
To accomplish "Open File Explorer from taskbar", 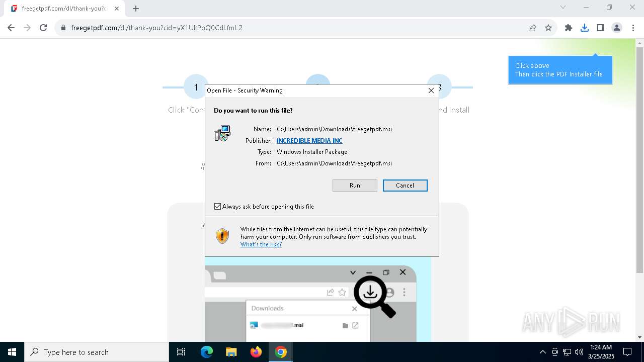I will (x=231, y=352).
